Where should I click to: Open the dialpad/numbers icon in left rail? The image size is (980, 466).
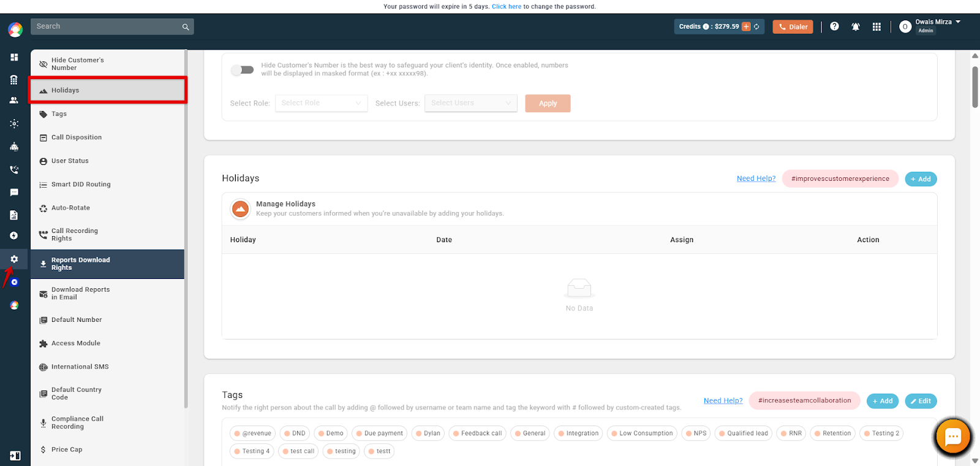14,80
